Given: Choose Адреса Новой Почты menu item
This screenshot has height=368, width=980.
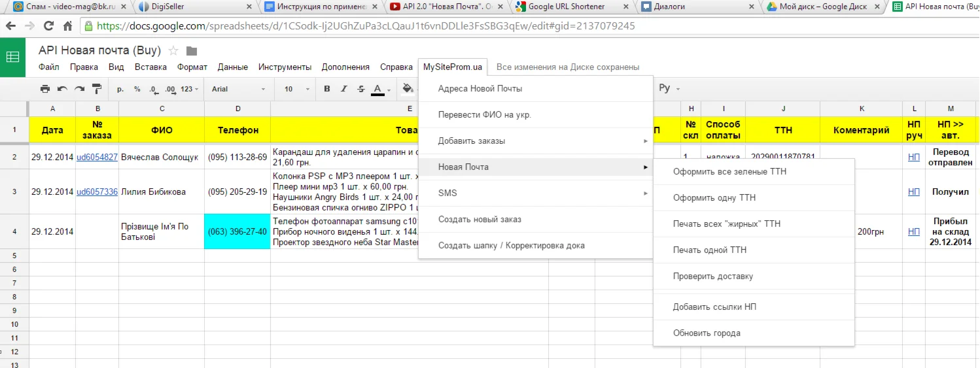Looking at the screenshot, I should tap(535, 89).
